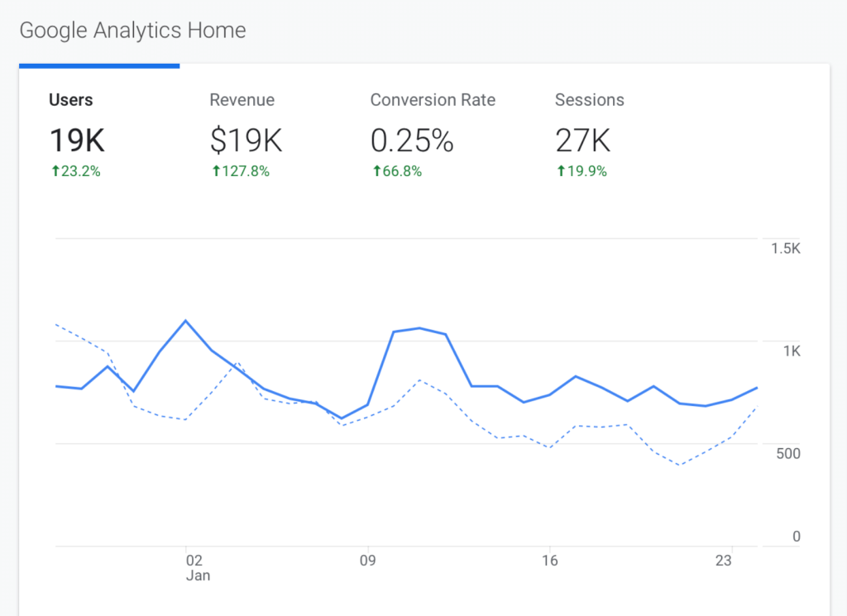Screen dimensions: 847x616
Task: Click the green arrow next to 23.2%
Action: tap(54, 171)
